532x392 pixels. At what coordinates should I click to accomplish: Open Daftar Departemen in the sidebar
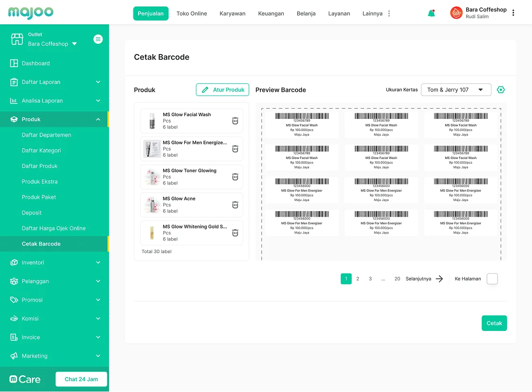click(47, 135)
